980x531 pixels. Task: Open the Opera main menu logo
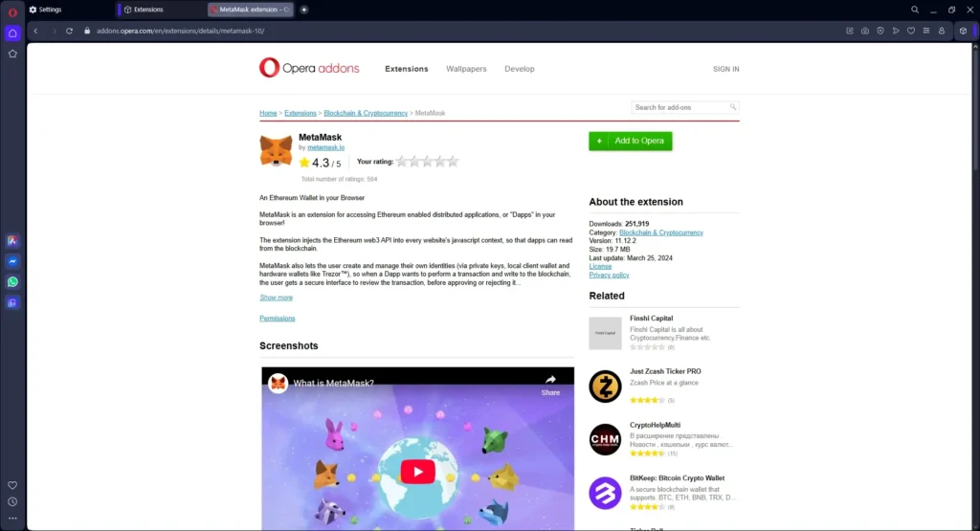coord(12,11)
